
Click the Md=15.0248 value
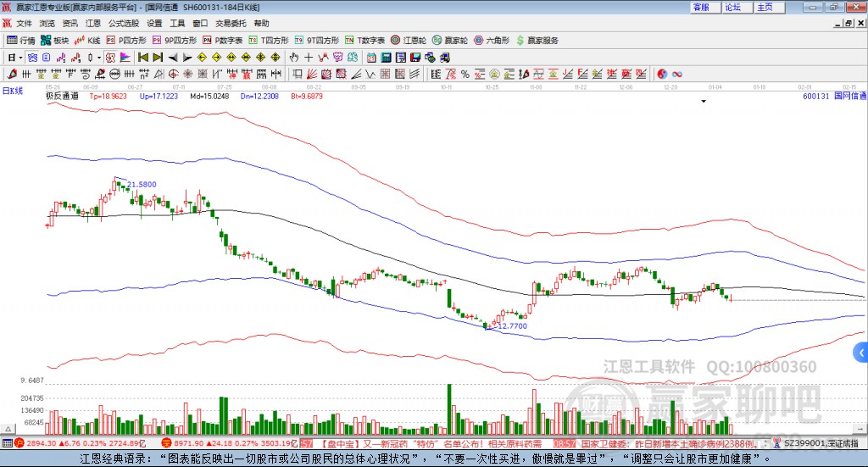click(209, 96)
